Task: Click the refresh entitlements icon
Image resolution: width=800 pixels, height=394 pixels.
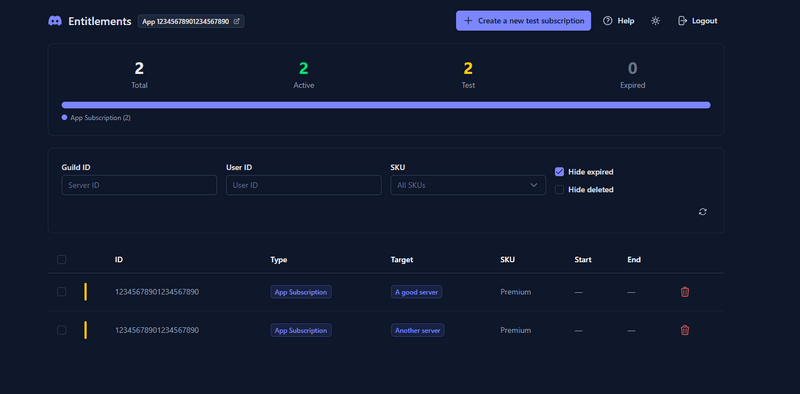Action: pyautogui.click(x=703, y=211)
